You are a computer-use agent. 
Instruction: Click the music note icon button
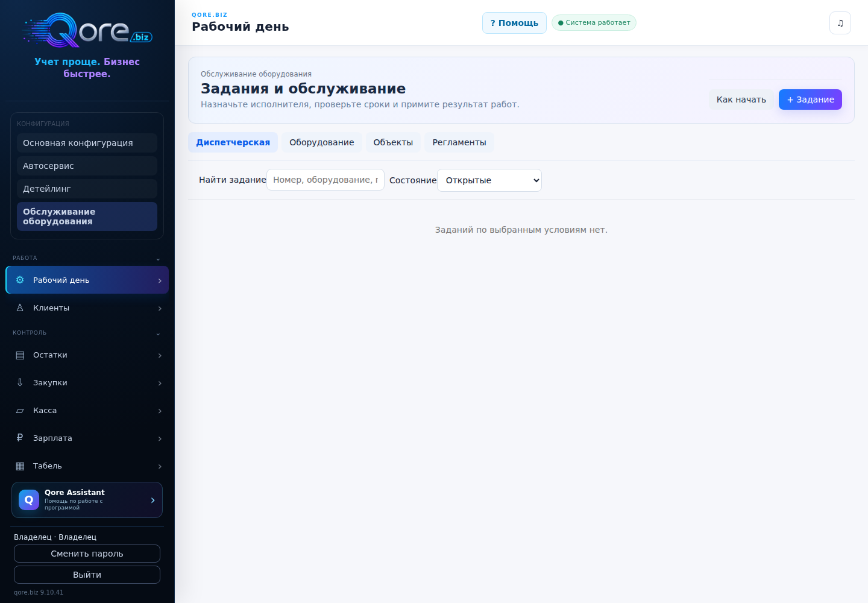(840, 23)
